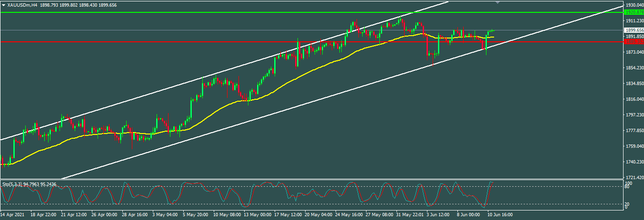The width and height of the screenshot is (644, 220).
Task: Click the triangle arrow before XAUUSDm,H4
Action: [4, 5]
